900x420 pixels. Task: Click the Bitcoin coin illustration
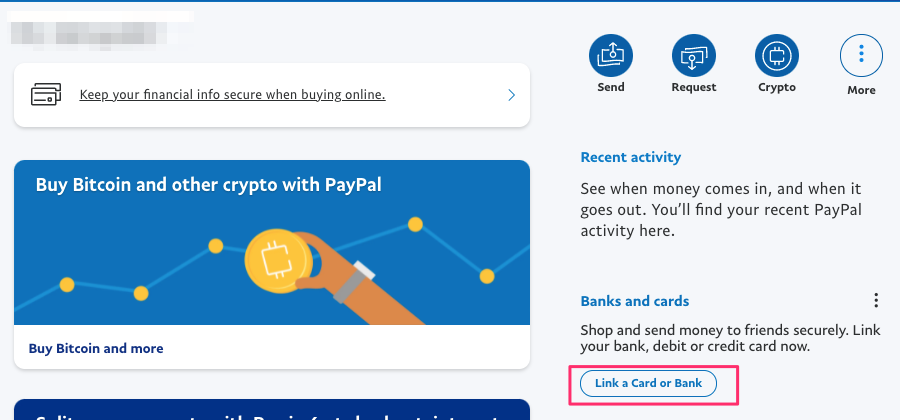(x=279, y=261)
